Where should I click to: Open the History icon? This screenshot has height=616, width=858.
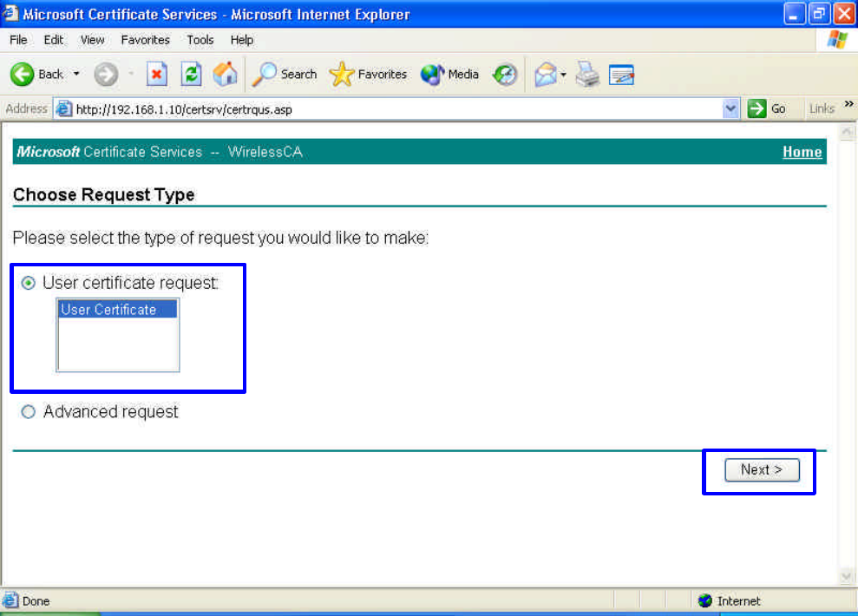coord(505,75)
